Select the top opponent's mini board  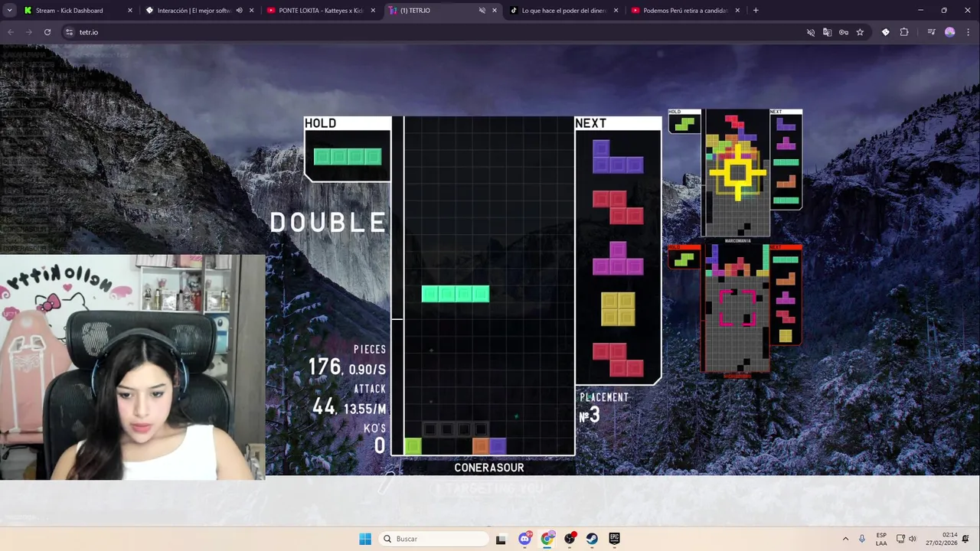coord(737,174)
